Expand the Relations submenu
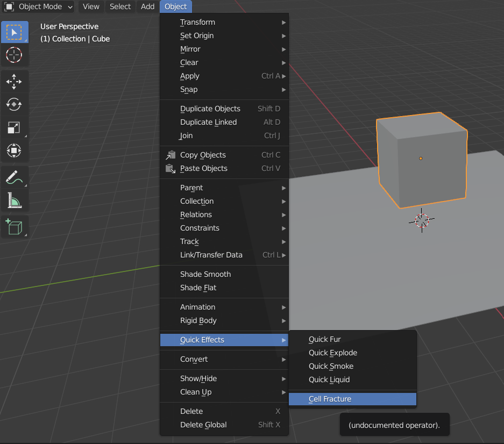 tap(224, 215)
